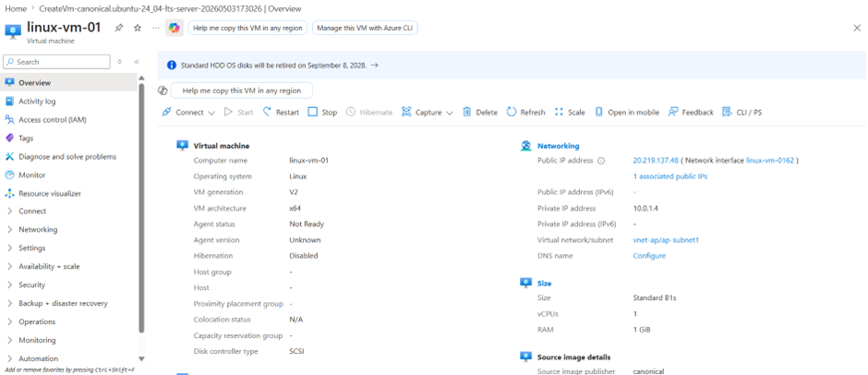Configure the DNS name

649,257
